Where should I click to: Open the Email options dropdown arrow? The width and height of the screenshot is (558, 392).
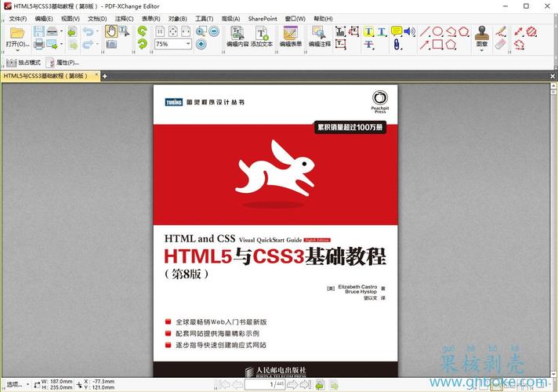(61, 44)
